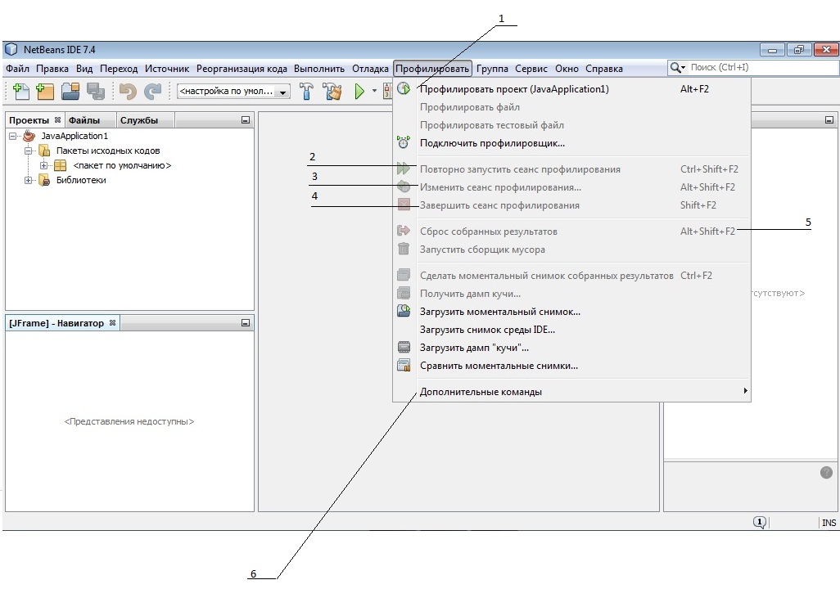The image size is (840, 616).
Task: Open the Run Project dropdown arrow
Action: (374, 91)
